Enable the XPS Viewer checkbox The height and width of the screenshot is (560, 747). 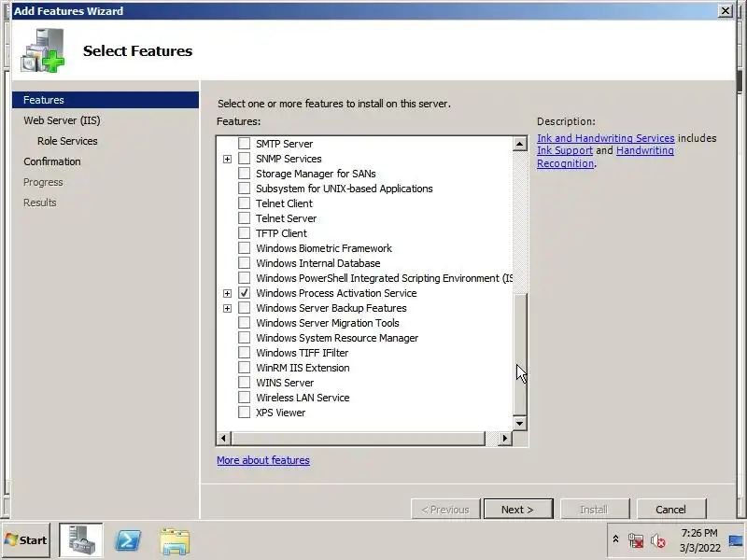coord(244,412)
